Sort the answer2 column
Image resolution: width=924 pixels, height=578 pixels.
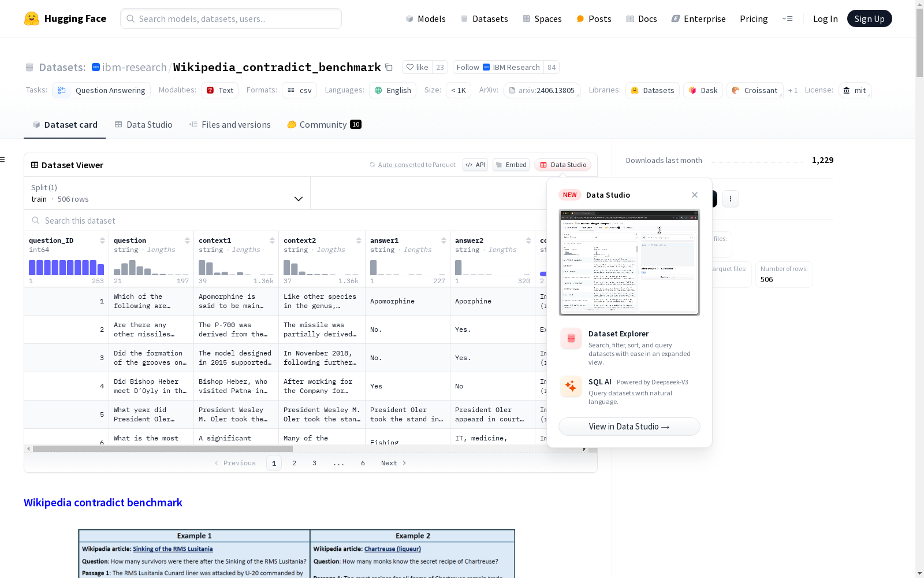[528, 240]
